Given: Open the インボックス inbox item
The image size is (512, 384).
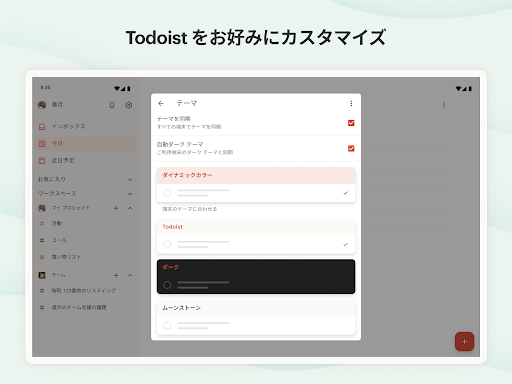Looking at the screenshot, I should [x=85, y=127].
